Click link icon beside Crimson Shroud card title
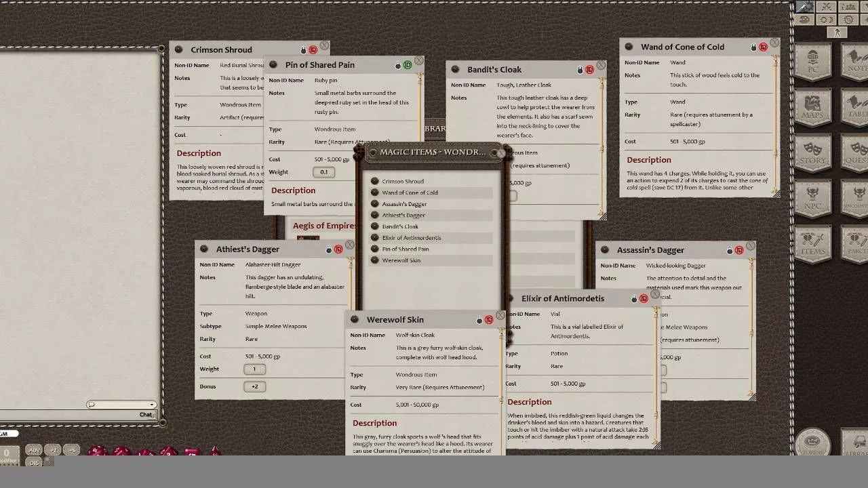The image size is (868, 488). [x=179, y=49]
